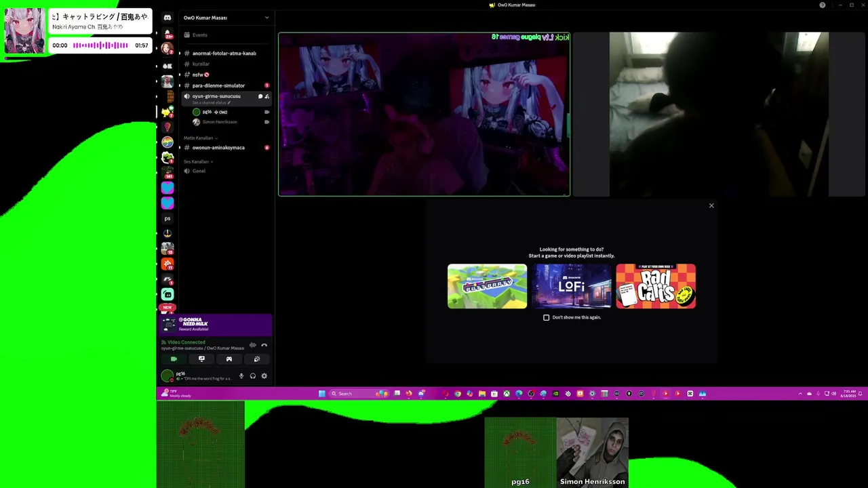Open File Explorer from taskbar
The width and height of the screenshot is (868, 488).
coord(482,394)
